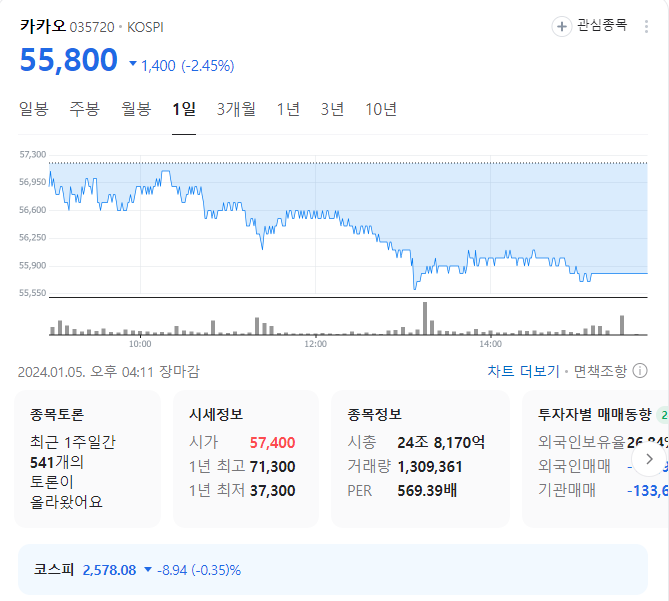Select the 1년 chart period
This screenshot has width=669, height=601.
coord(288,109)
